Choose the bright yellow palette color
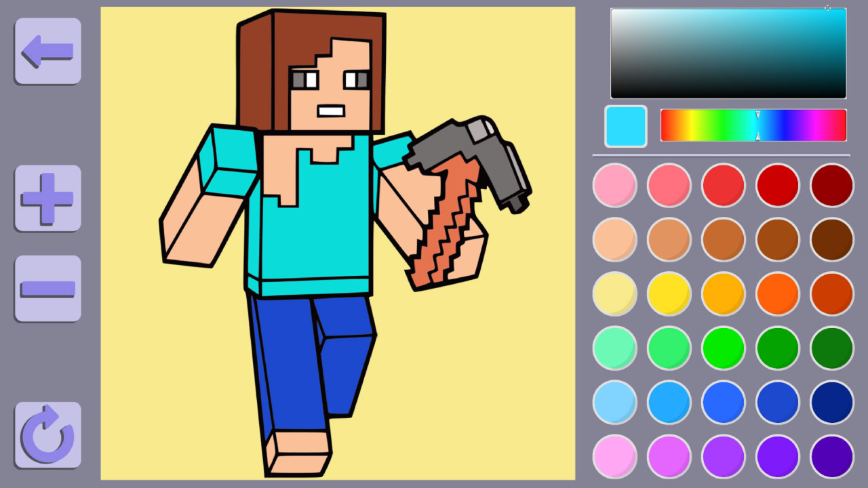Screen dimensions: 868x488 [669, 293]
